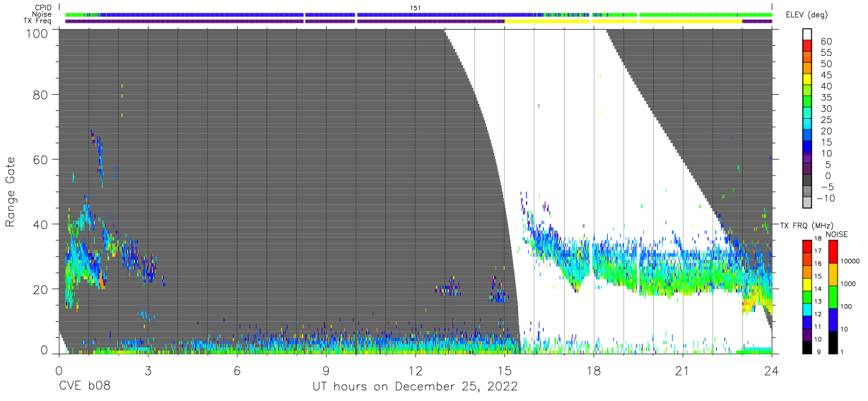Image resolution: width=868 pixels, height=401 pixels.
Task: Click the '60' tick label on the Range Gate axis
Action: point(42,160)
